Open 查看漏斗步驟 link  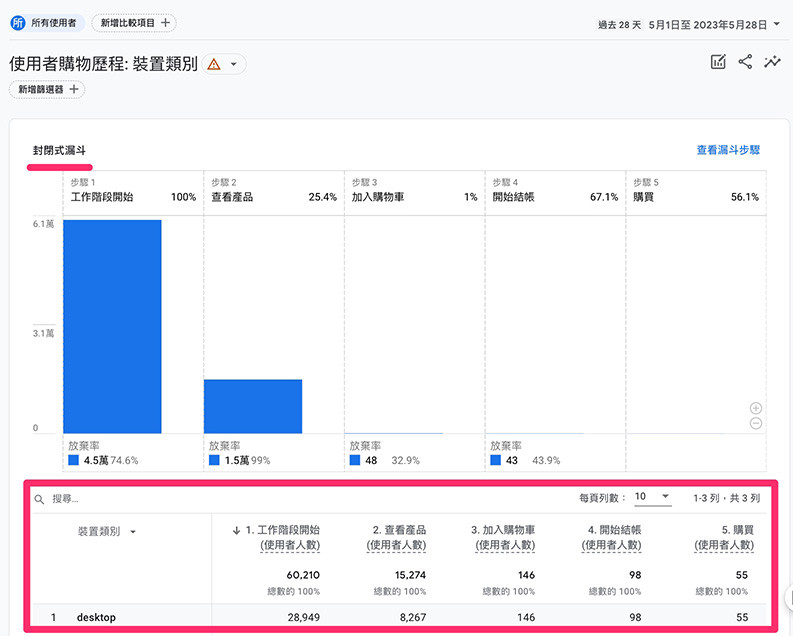pyautogui.click(x=728, y=150)
